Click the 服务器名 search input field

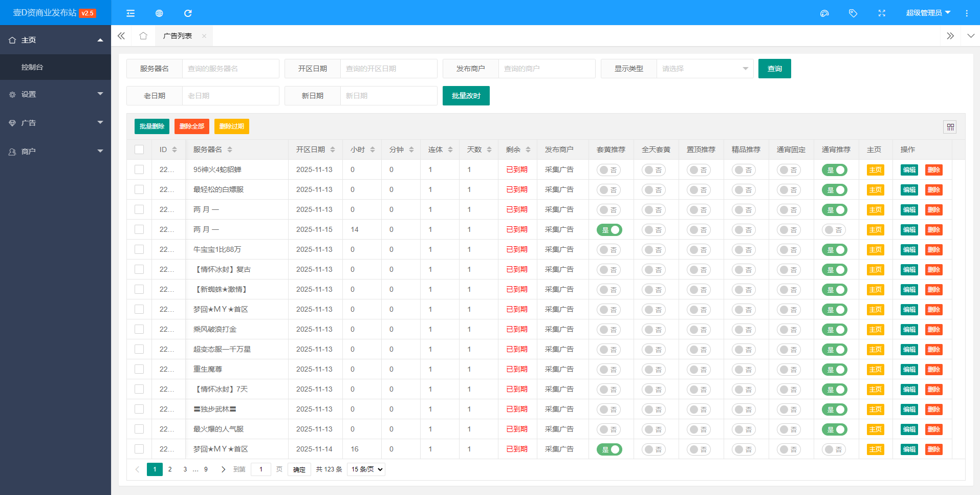pyautogui.click(x=230, y=69)
